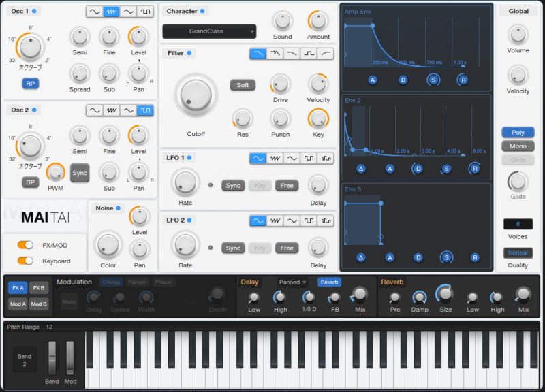Select sawtooth waveform for LFO 2

click(275, 220)
